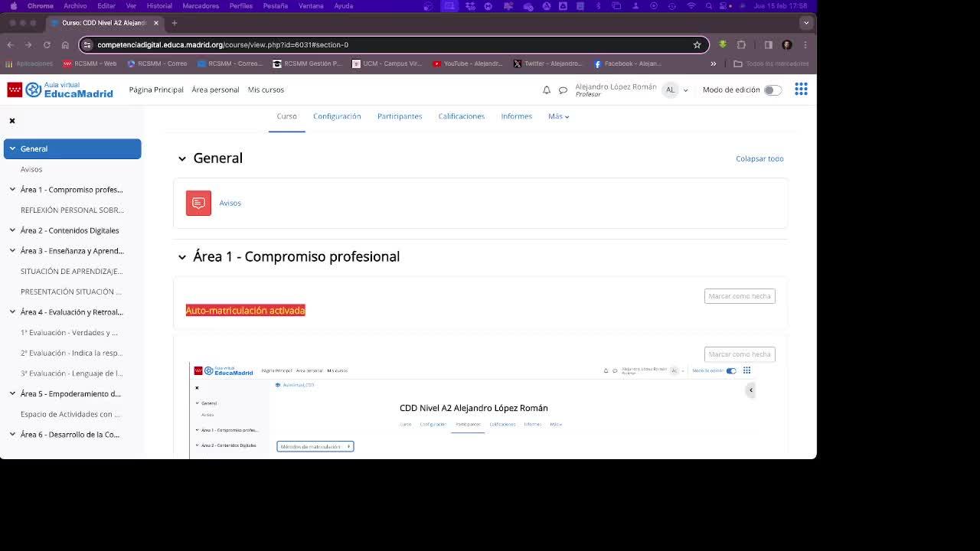Open REFLEXIÓN PERSONAL SOBR... index item
Screen dimensions: 980x551
point(72,210)
